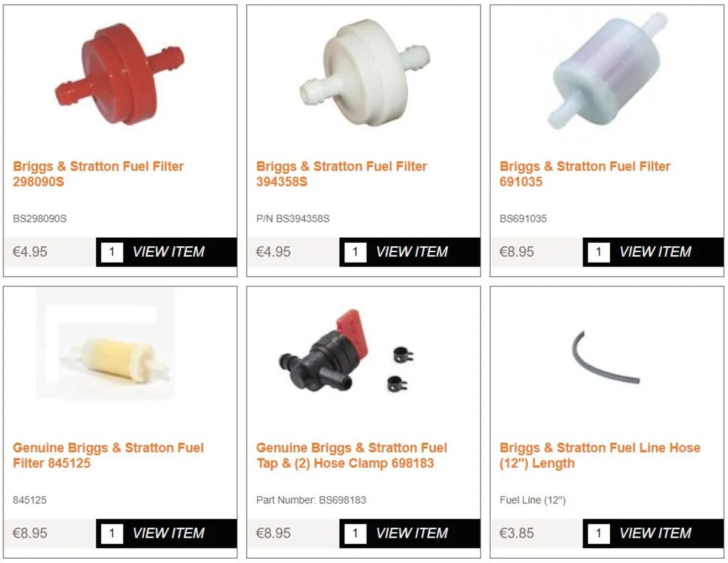Open Briggs & Stratton Fuel Filter 298090S link
728x563 pixels.
click(98, 174)
